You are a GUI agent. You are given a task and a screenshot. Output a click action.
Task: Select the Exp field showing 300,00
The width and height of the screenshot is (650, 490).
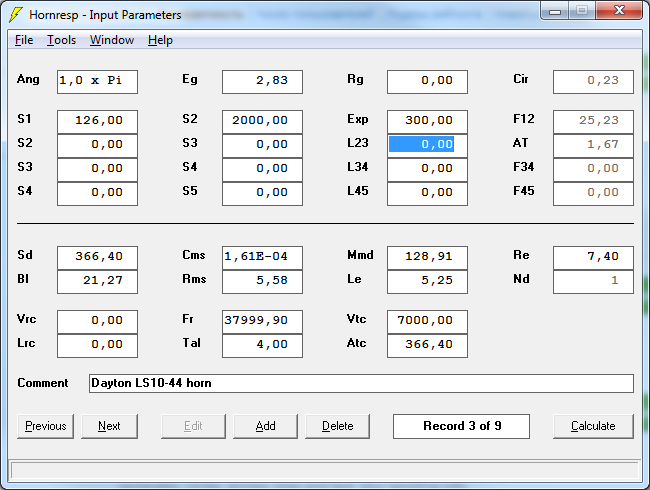click(427, 122)
